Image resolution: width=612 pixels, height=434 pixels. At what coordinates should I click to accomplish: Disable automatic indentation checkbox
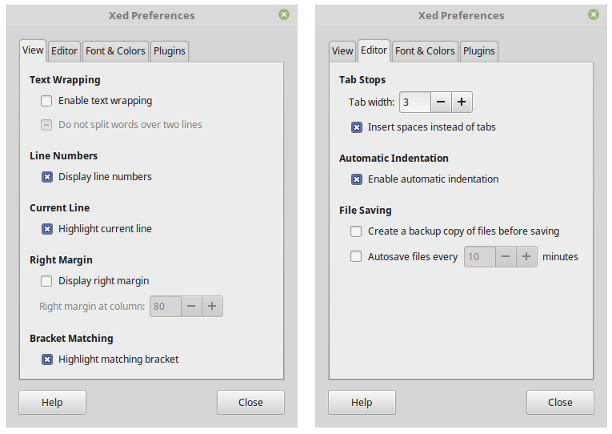(357, 179)
